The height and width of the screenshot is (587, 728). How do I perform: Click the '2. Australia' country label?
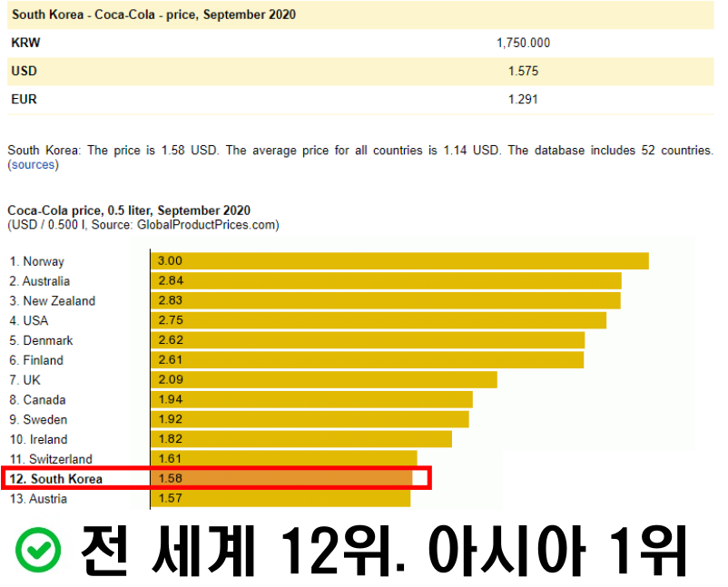click(x=39, y=281)
